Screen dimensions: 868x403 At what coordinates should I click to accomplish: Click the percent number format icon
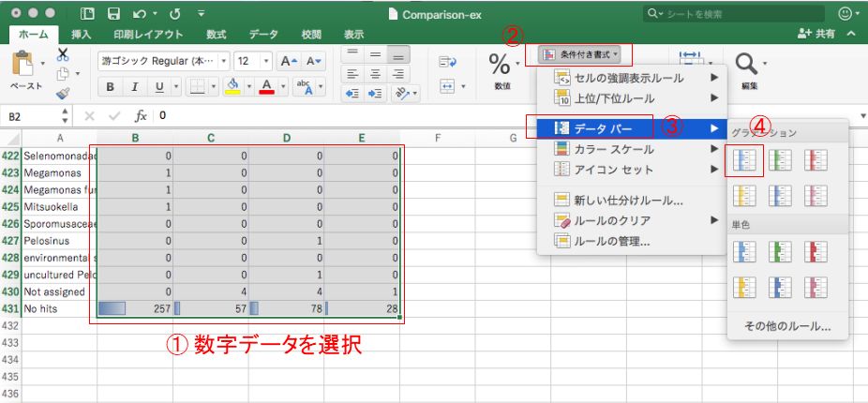pyautogui.click(x=500, y=65)
